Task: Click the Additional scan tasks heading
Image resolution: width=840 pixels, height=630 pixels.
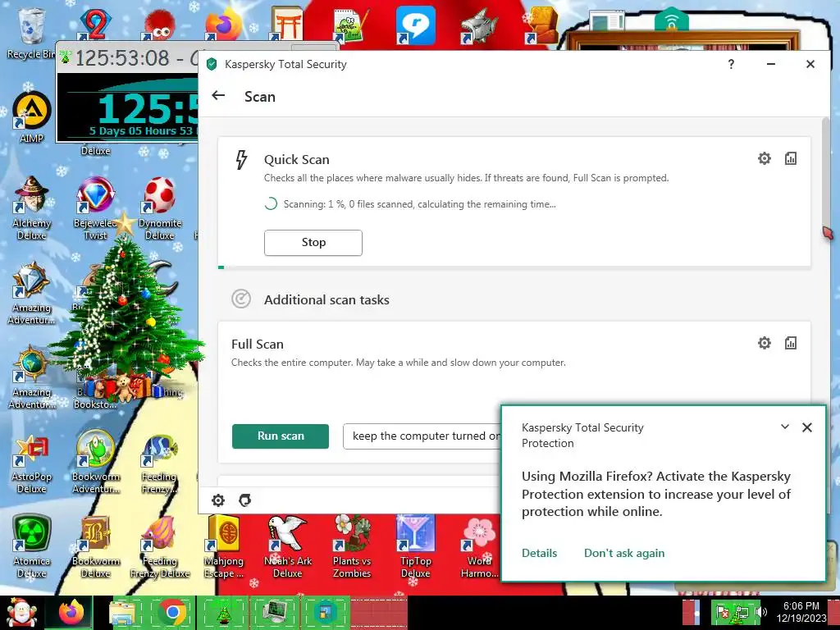Action: tap(326, 299)
